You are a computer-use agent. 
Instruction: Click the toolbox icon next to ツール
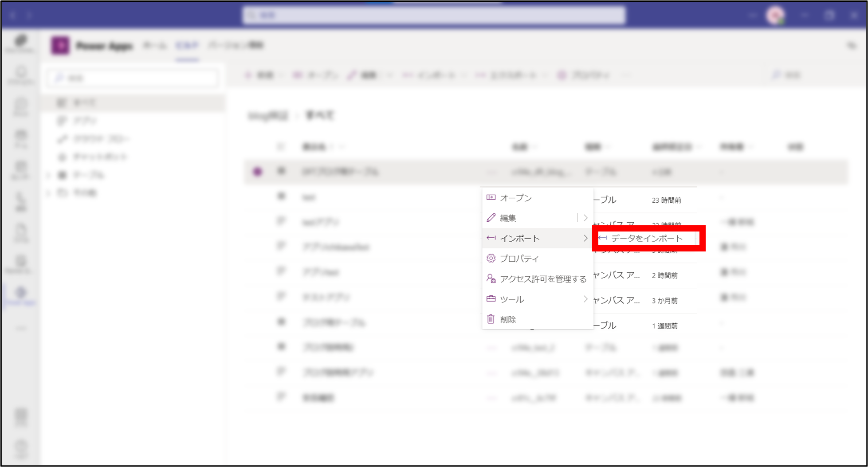[491, 299]
